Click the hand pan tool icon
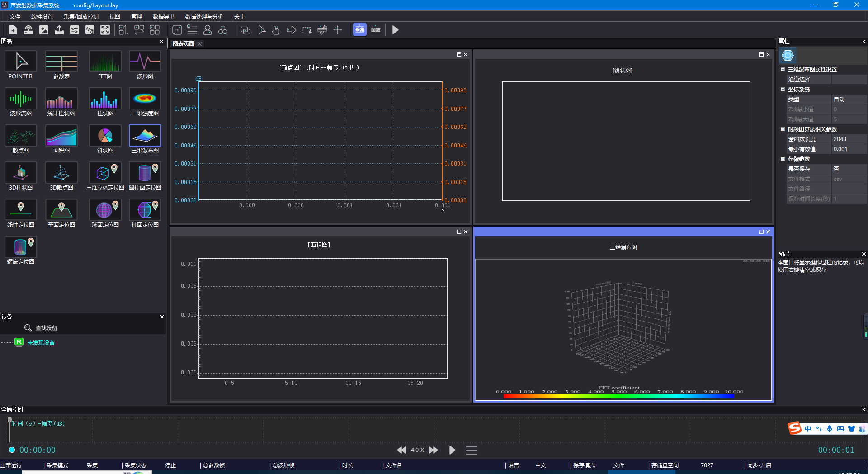The height and width of the screenshot is (474, 868). pyautogui.click(x=276, y=30)
